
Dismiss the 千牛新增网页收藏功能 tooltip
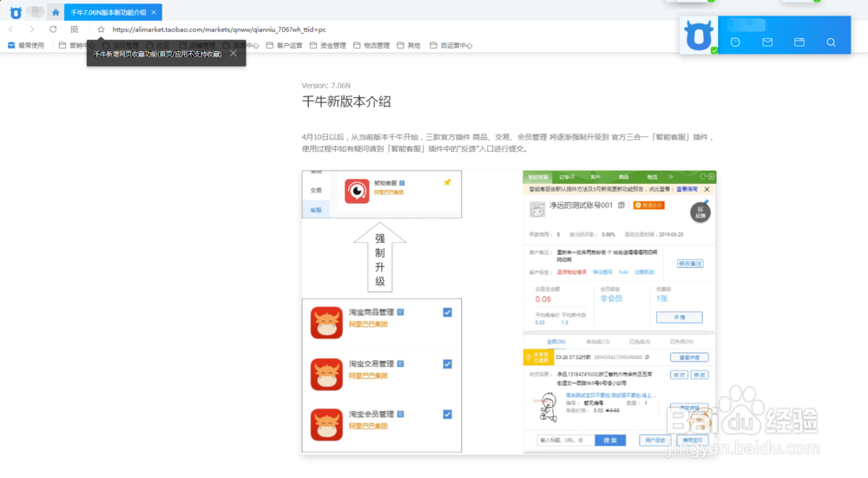[x=233, y=54]
